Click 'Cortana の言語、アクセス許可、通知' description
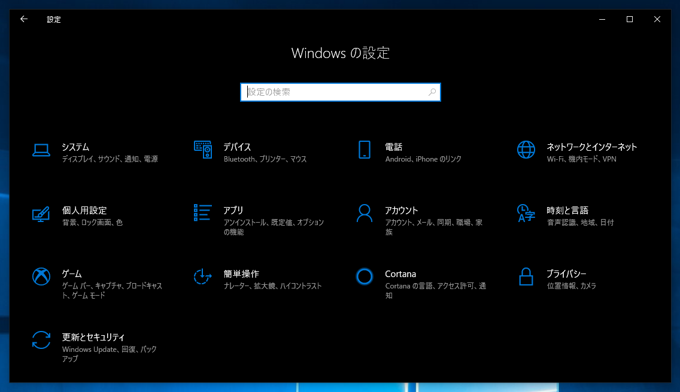 pyautogui.click(x=435, y=291)
